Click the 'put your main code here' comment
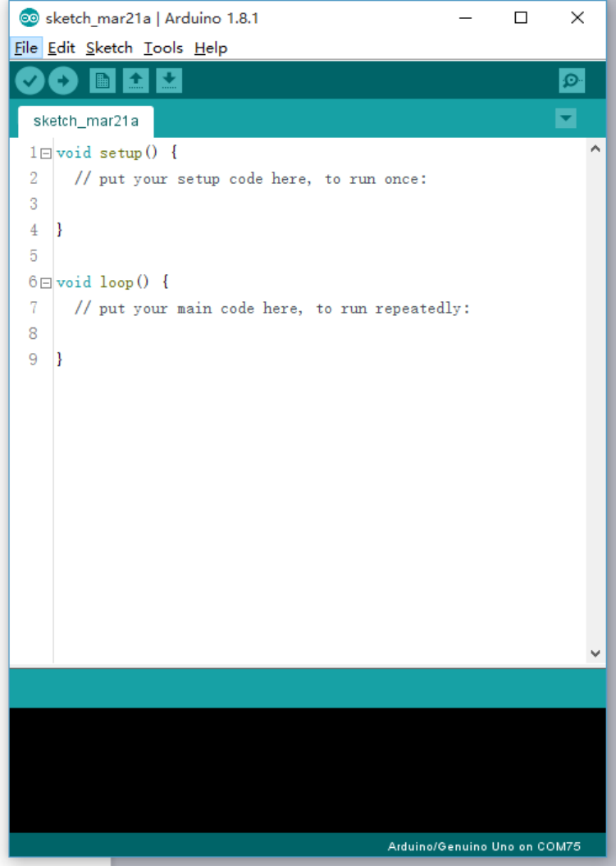This screenshot has width=616, height=866. [272, 308]
